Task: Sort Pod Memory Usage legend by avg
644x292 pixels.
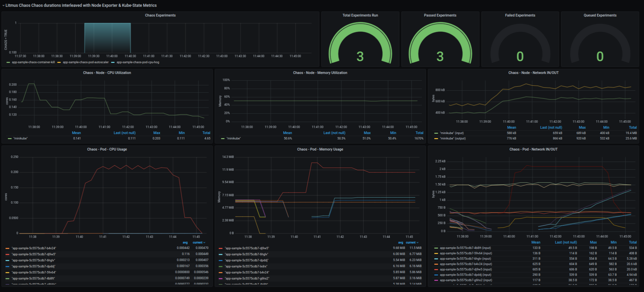Action: click(401, 243)
